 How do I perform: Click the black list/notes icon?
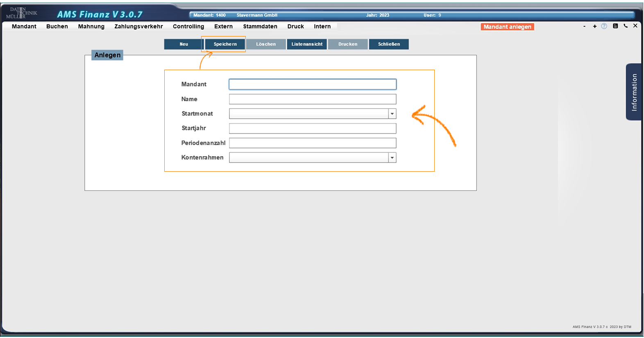[615, 26]
